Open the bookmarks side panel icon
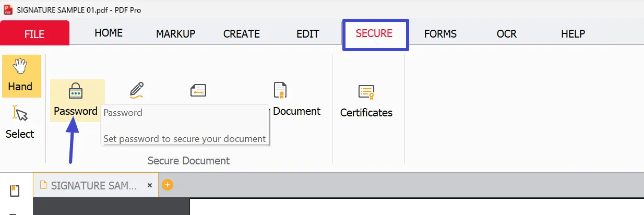 pos(15,191)
